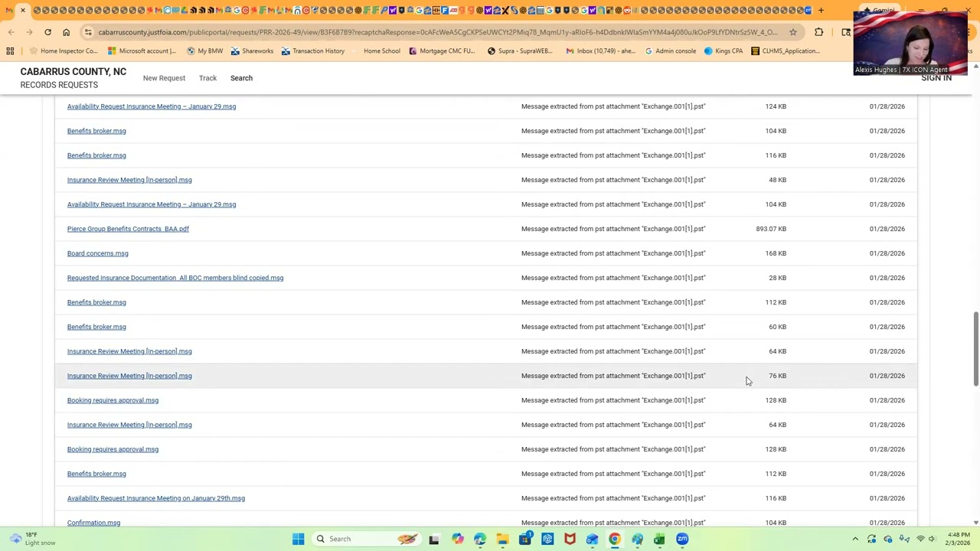The height and width of the screenshot is (551, 980).
Task: Show hidden system tray icons
Action: [855, 539]
